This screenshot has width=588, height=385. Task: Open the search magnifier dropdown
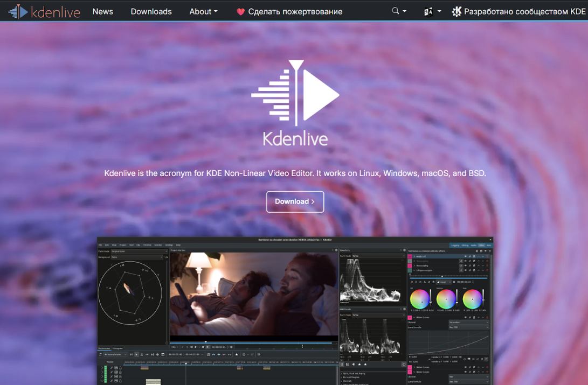[x=399, y=11]
